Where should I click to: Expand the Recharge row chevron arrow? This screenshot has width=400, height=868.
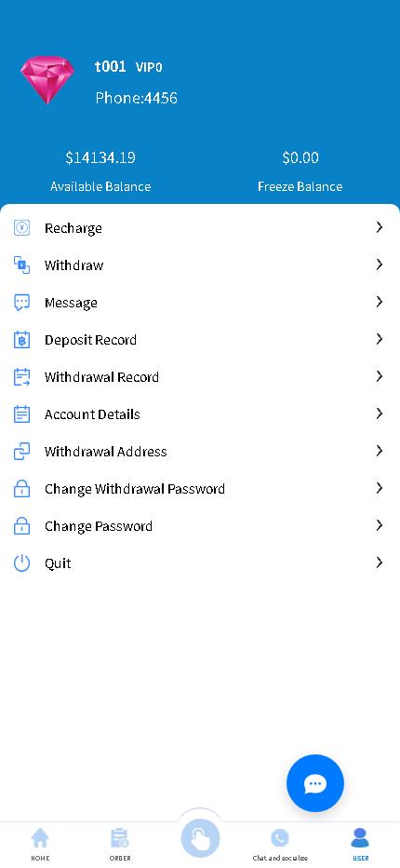[380, 227]
